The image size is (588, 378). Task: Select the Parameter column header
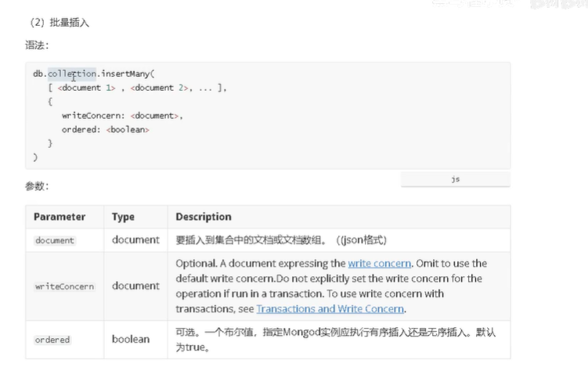click(x=60, y=217)
